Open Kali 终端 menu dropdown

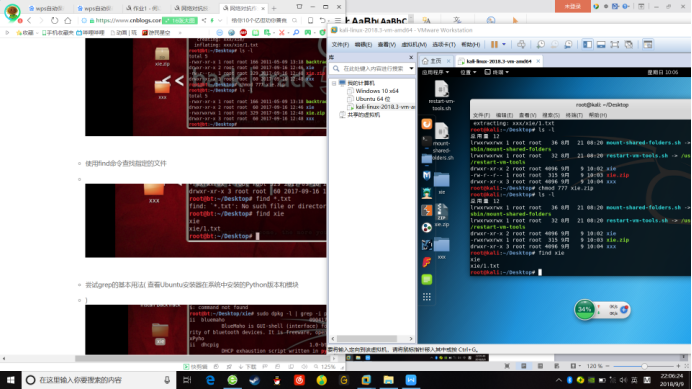497,72
